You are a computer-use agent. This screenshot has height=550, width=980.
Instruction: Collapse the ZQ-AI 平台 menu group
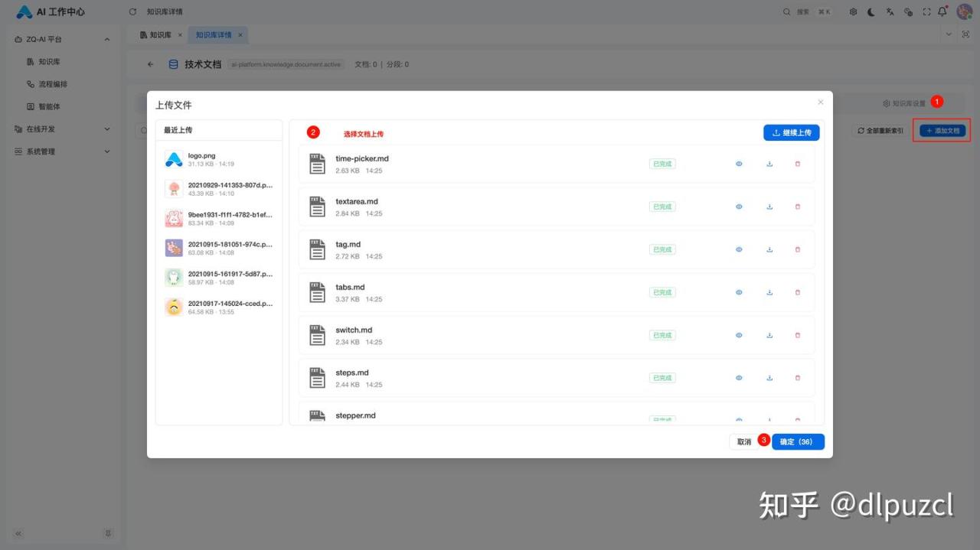click(x=106, y=39)
